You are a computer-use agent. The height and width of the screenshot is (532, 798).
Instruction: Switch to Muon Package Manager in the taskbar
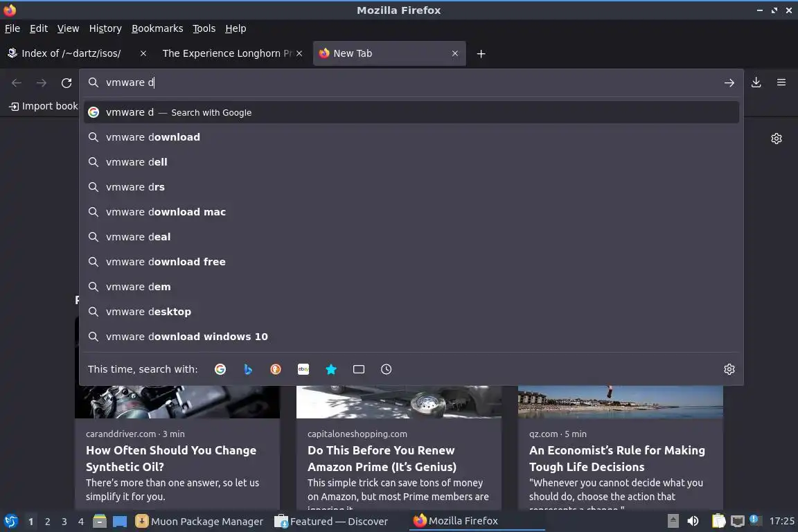(x=199, y=522)
